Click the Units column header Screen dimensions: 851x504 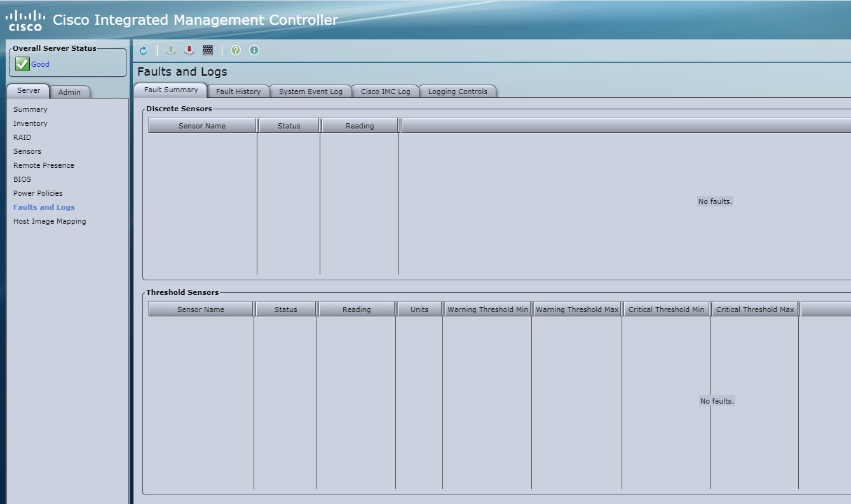pos(419,310)
